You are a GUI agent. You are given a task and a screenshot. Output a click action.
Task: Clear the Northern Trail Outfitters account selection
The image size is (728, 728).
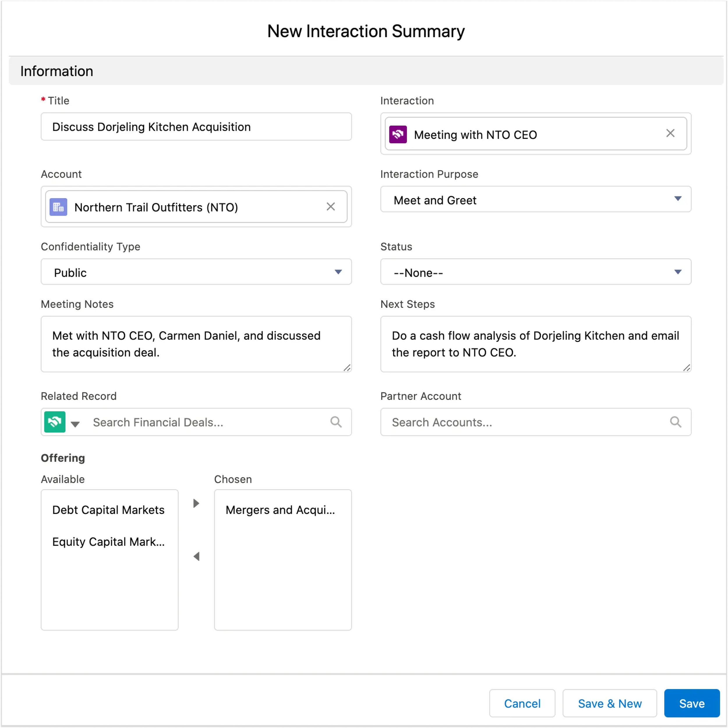point(331,206)
